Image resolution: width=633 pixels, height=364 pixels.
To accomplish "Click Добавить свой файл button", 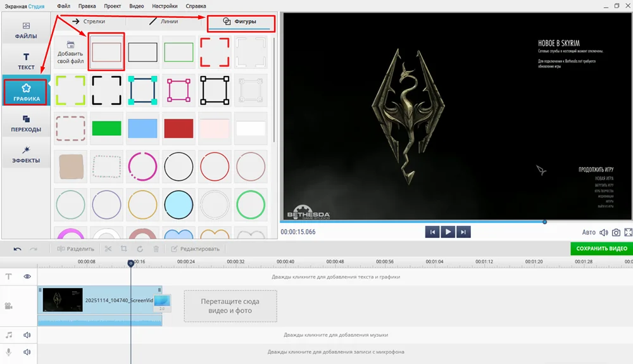I will [70, 52].
